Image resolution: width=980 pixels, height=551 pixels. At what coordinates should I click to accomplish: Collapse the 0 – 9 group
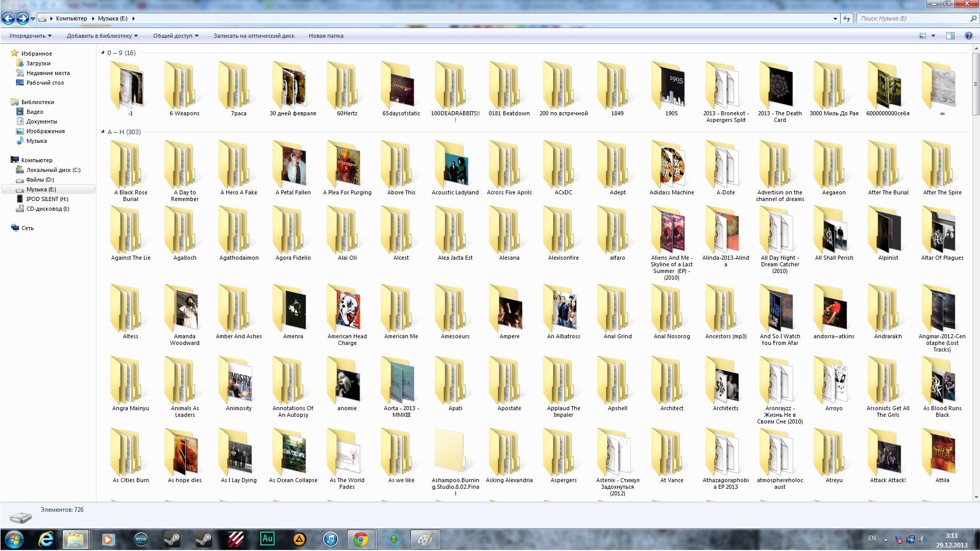pyautogui.click(x=103, y=53)
